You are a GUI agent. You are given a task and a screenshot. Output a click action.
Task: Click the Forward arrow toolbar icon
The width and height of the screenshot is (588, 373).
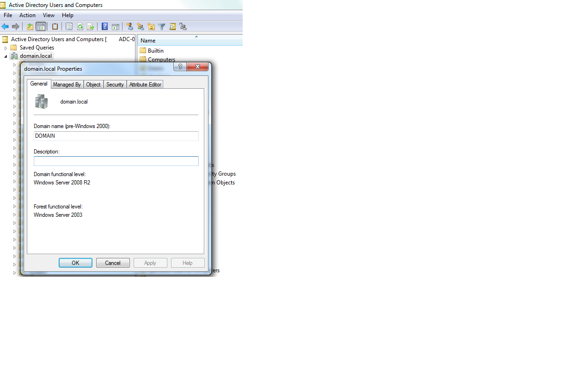click(x=16, y=27)
